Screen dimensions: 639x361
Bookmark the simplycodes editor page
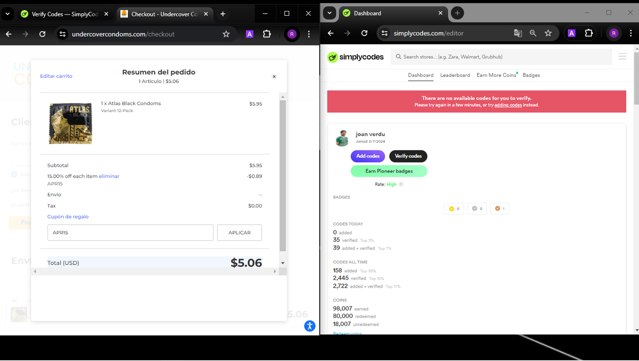tap(548, 33)
